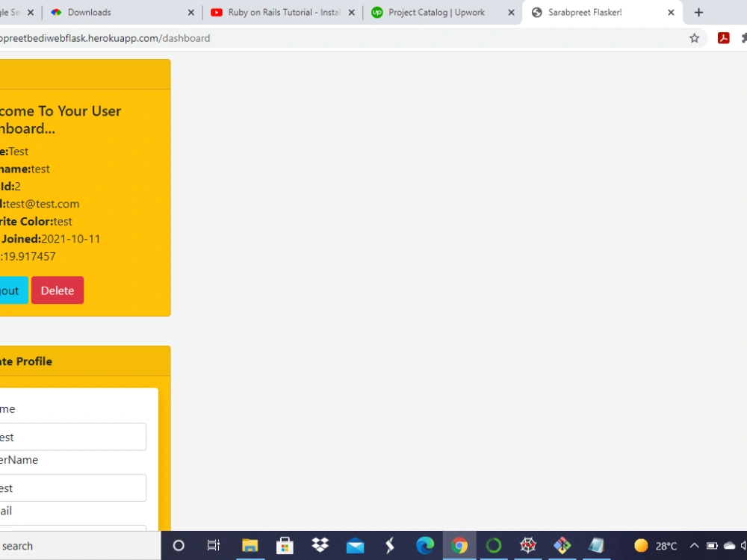Image resolution: width=747 pixels, height=560 pixels.
Task: Open the weather widget showing 28°C
Action: [656, 546]
